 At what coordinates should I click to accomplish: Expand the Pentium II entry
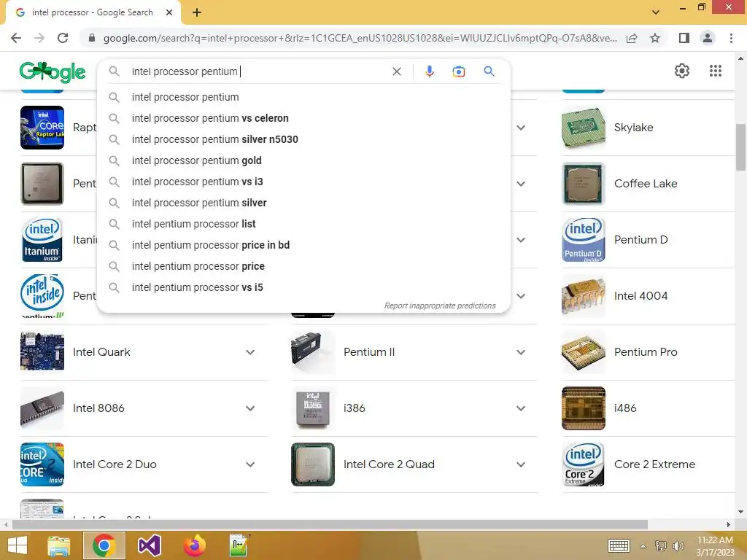[x=521, y=352]
